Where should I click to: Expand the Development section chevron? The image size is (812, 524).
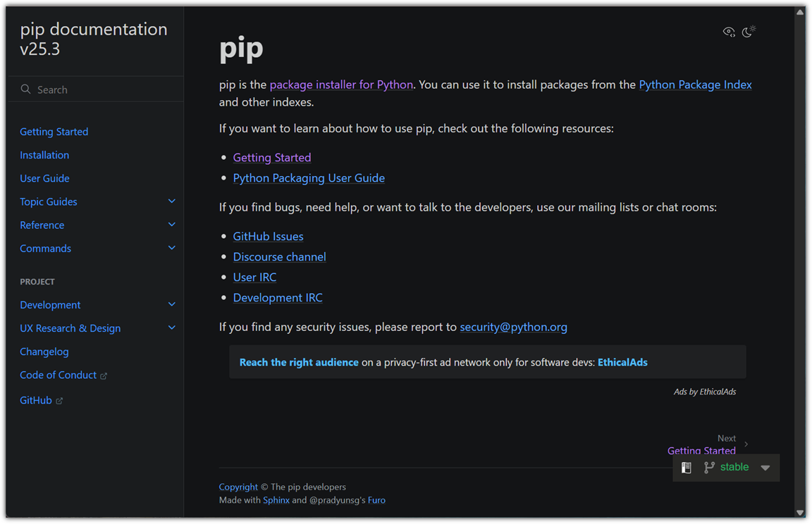172,304
